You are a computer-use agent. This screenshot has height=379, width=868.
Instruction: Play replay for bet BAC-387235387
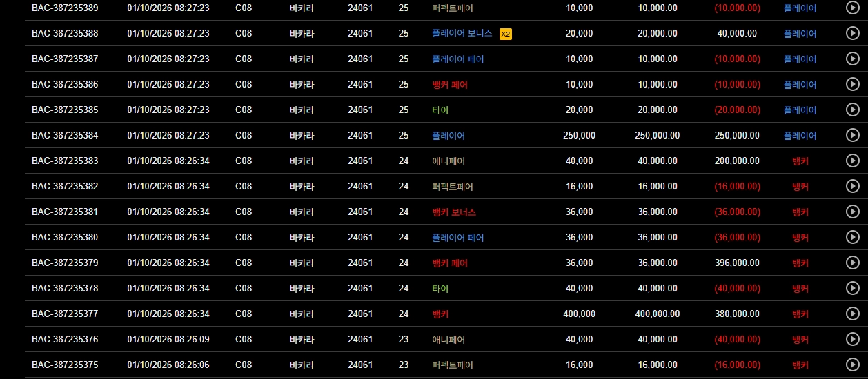(x=853, y=59)
